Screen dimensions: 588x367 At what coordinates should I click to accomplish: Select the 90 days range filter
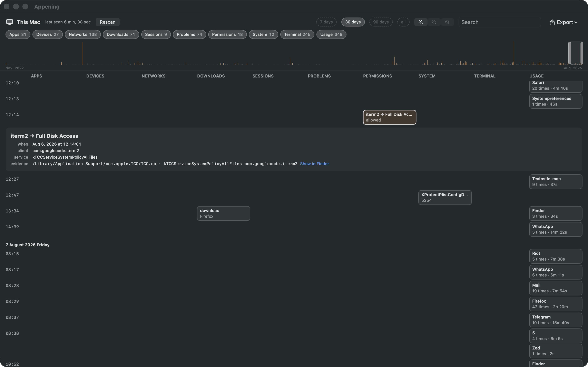click(381, 22)
